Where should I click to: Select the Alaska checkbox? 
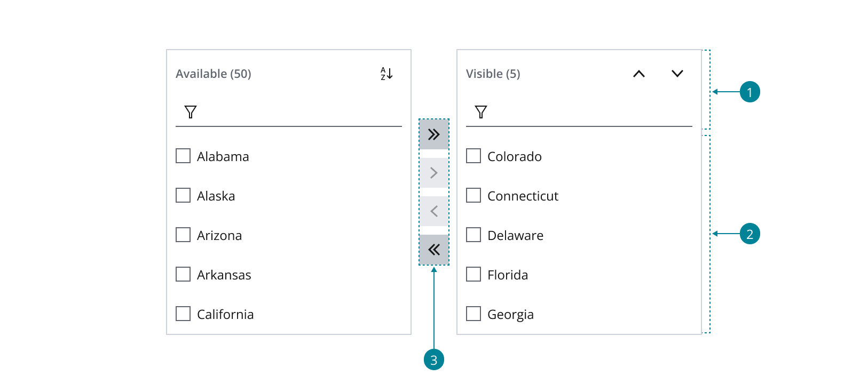point(183,195)
